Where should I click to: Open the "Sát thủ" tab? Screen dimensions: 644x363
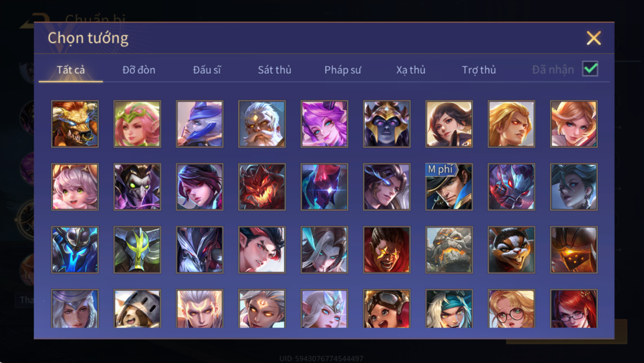pyautogui.click(x=275, y=70)
